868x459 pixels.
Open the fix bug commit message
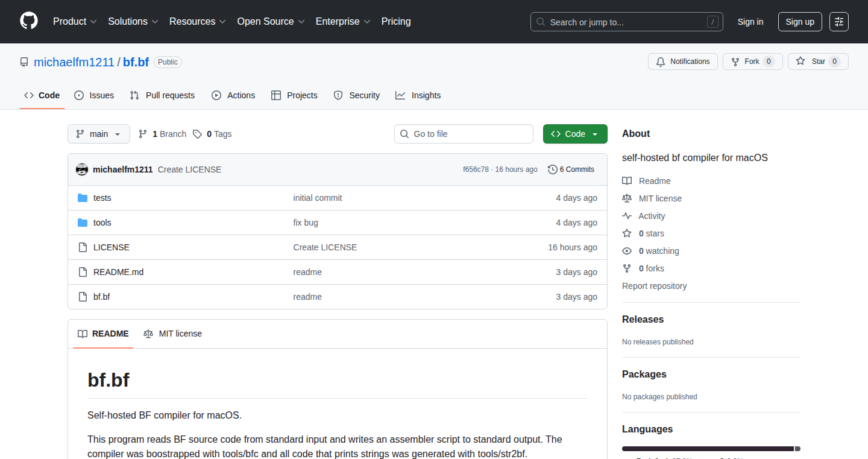[306, 223]
